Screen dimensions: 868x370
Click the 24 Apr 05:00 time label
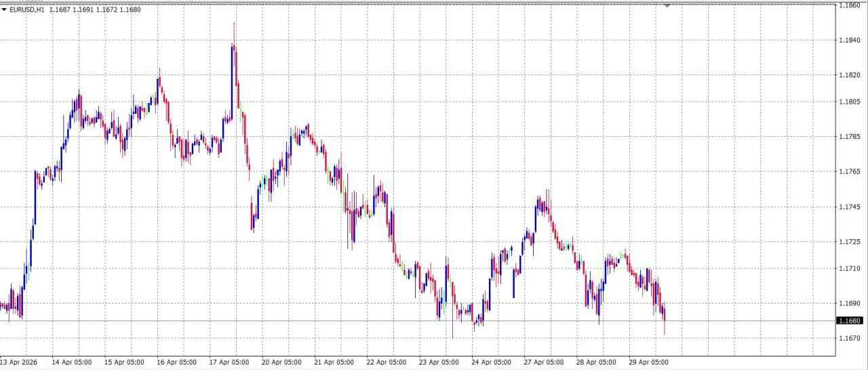[x=492, y=363]
